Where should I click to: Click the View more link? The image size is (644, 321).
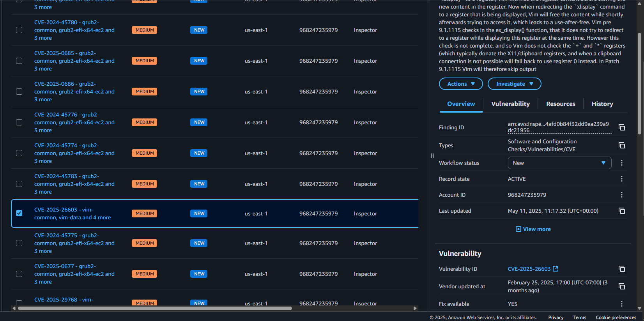pos(533,229)
